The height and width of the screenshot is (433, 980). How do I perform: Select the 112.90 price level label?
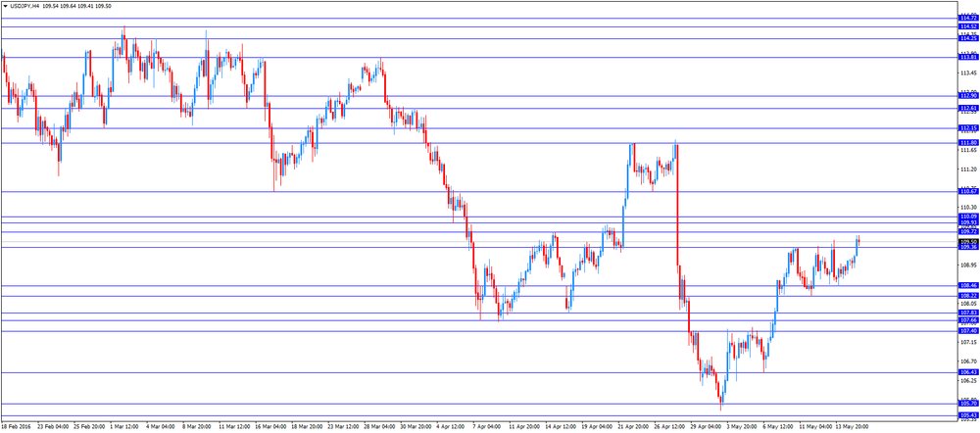tap(969, 96)
